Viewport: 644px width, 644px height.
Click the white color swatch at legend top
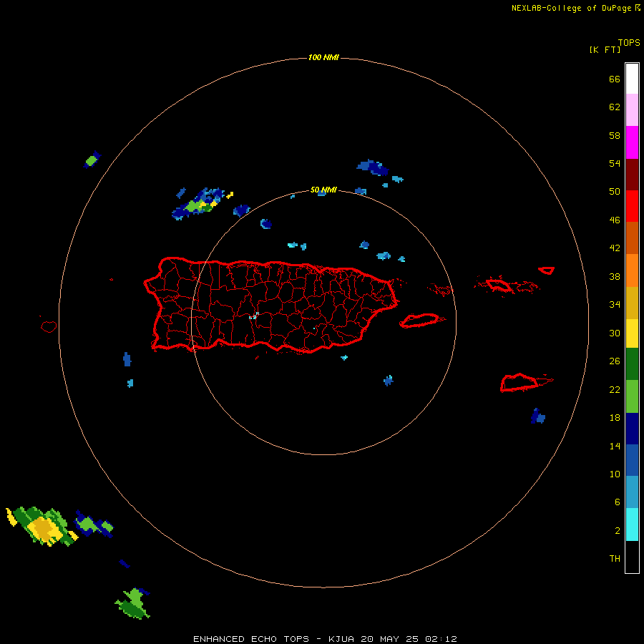pyautogui.click(x=632, y=79)
